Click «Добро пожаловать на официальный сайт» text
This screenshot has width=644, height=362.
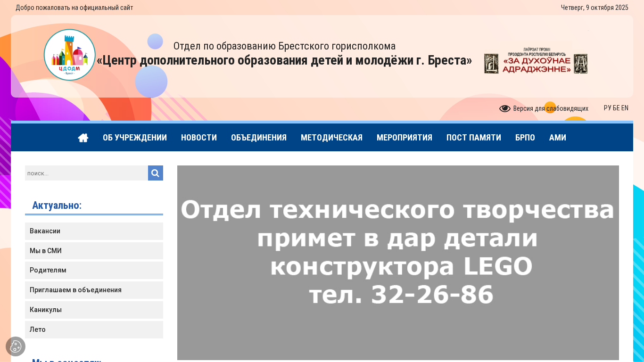tap(74, 8)
